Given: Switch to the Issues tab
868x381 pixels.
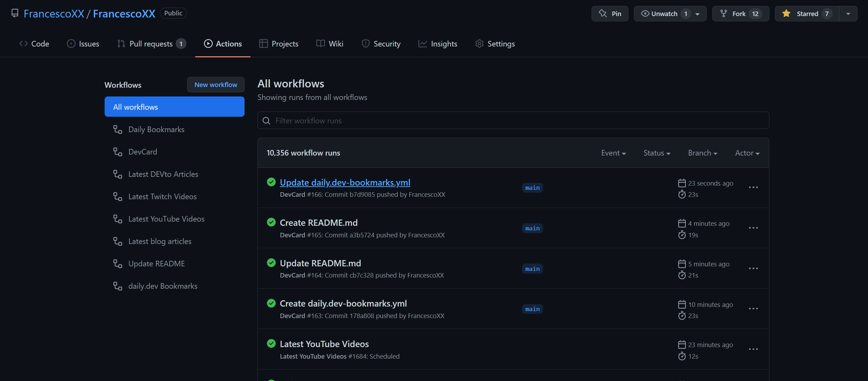Looking at the screenshot, I should click(83, 44).
